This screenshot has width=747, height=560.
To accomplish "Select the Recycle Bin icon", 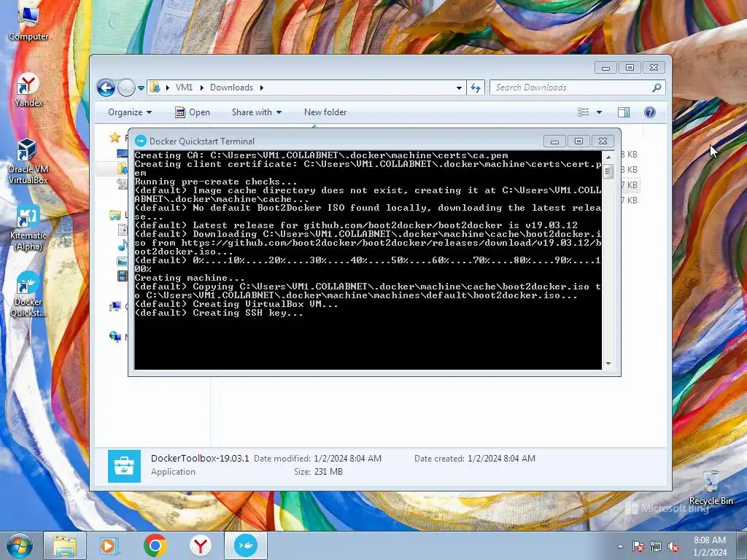I will pyautogui.click(x=711, y=488).
